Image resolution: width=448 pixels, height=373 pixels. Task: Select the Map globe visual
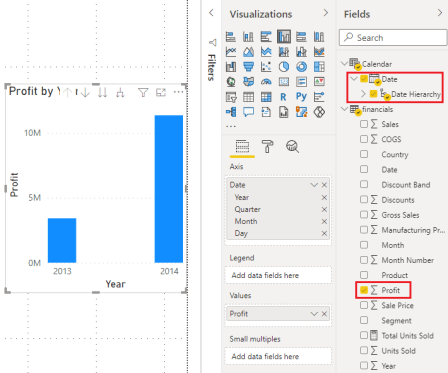231,82
